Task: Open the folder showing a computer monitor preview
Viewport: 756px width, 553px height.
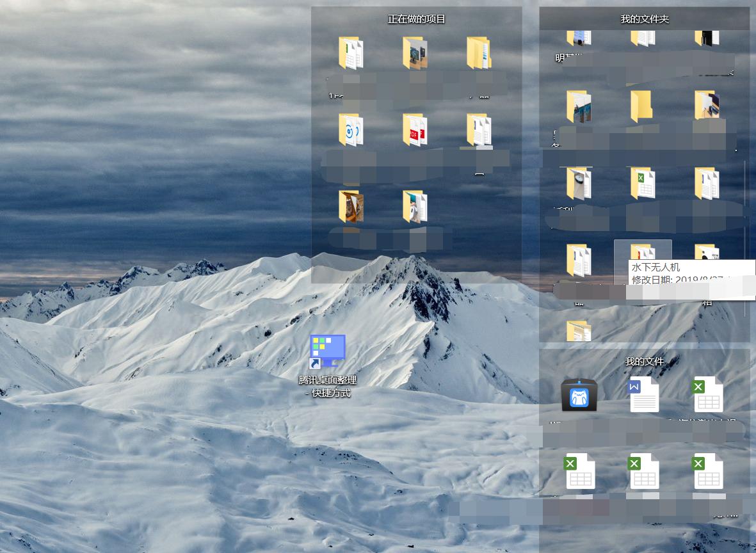Action: (x=415, y=52)
